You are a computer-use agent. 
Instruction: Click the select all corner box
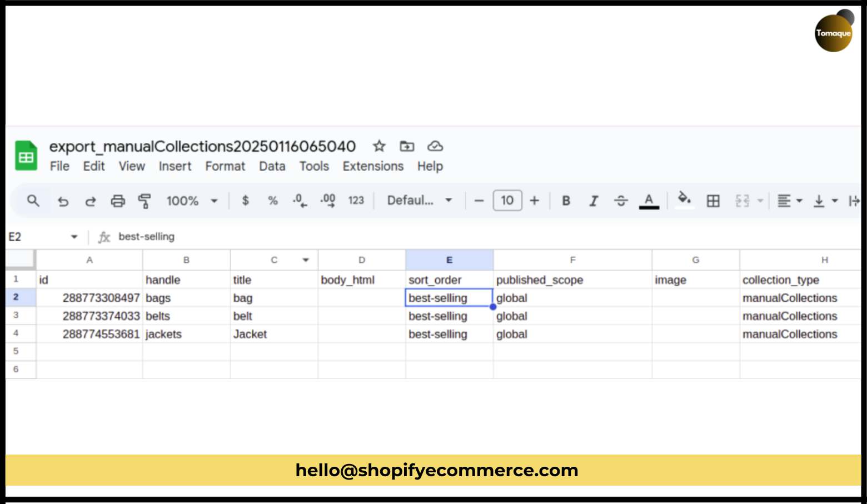pos(21,260)
